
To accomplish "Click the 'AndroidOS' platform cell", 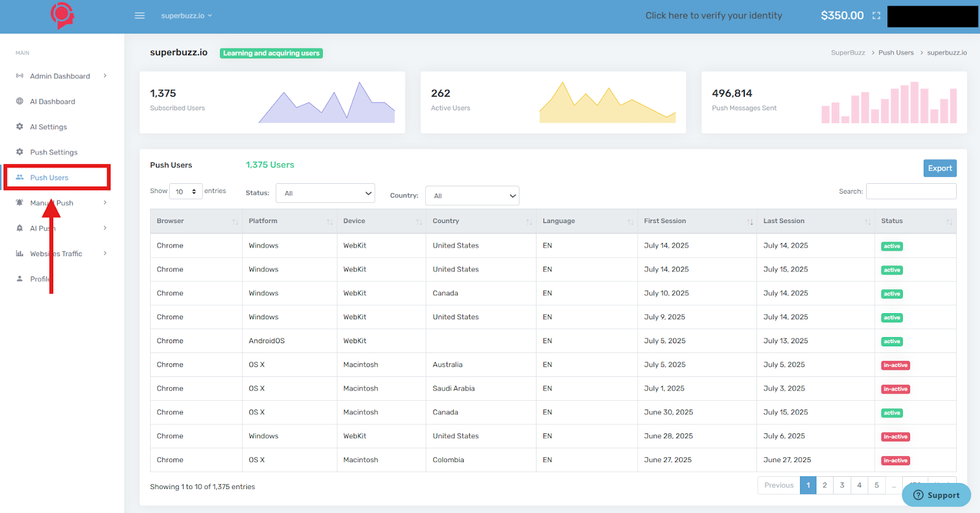I will point(266,341).
